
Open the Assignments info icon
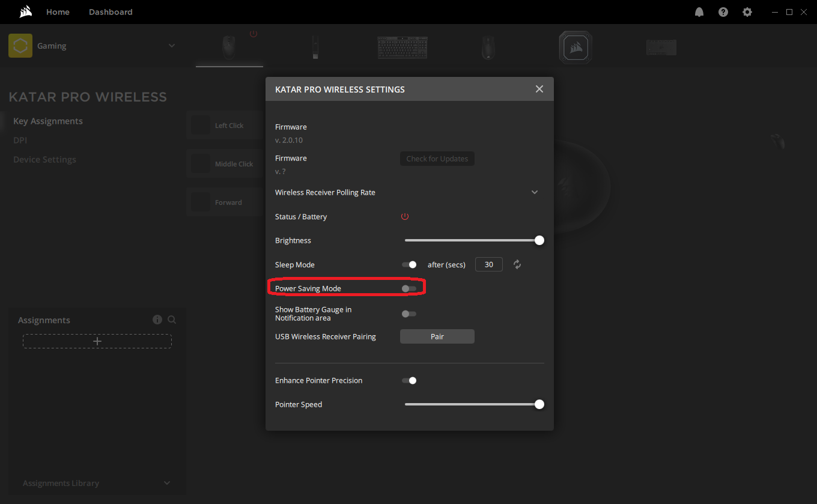click(x=157, y=320)
